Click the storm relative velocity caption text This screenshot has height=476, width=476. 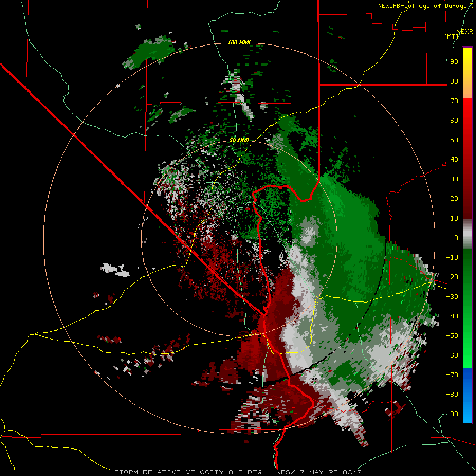[x=240, y=472]
